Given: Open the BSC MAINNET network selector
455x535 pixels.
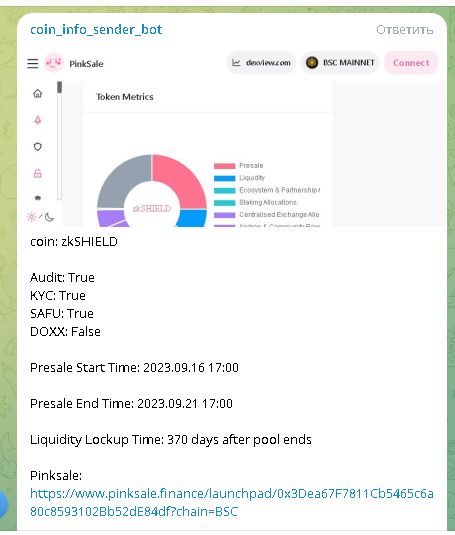Looking at the screenshot, I should pos(340,63).
